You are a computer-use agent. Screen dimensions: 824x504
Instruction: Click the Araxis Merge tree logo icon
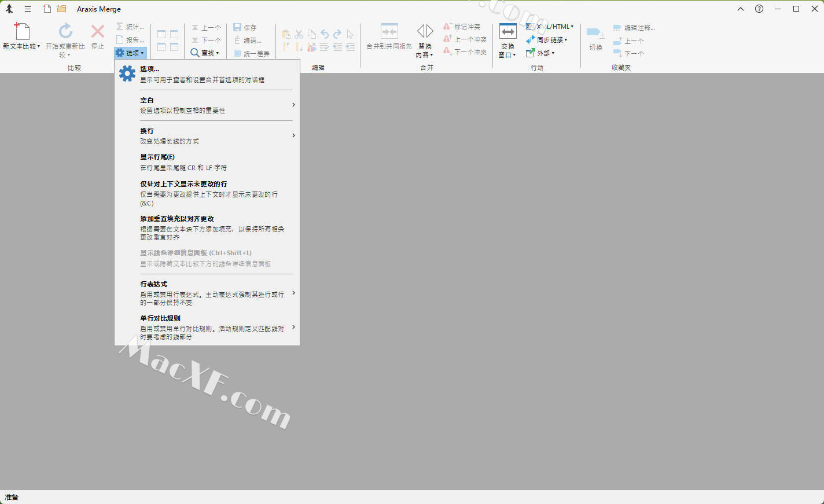pos(9,9)
